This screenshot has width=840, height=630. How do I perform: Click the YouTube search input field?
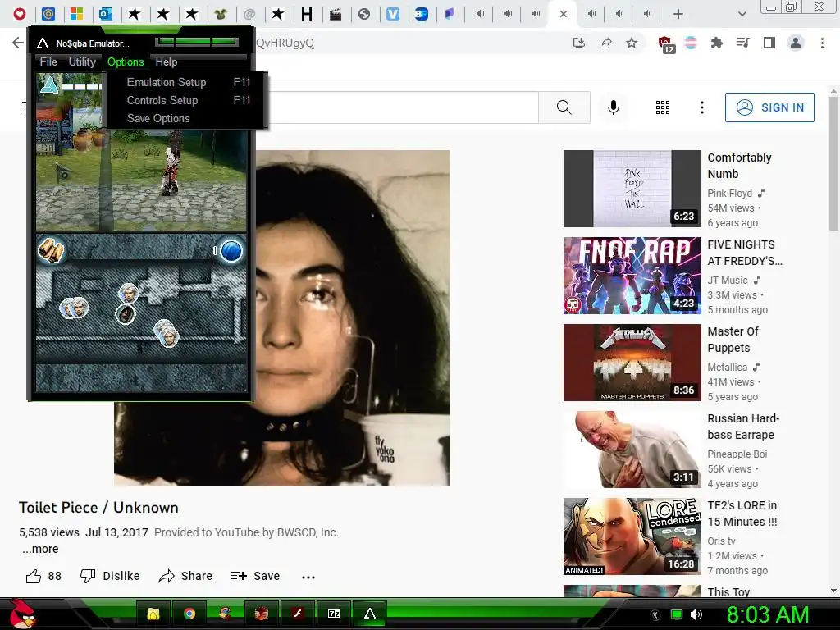pos(396,107)
